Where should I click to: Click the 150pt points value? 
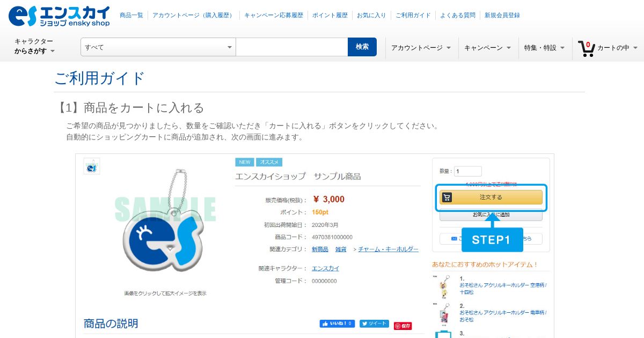pyautogui.click(x=320, y=212)
